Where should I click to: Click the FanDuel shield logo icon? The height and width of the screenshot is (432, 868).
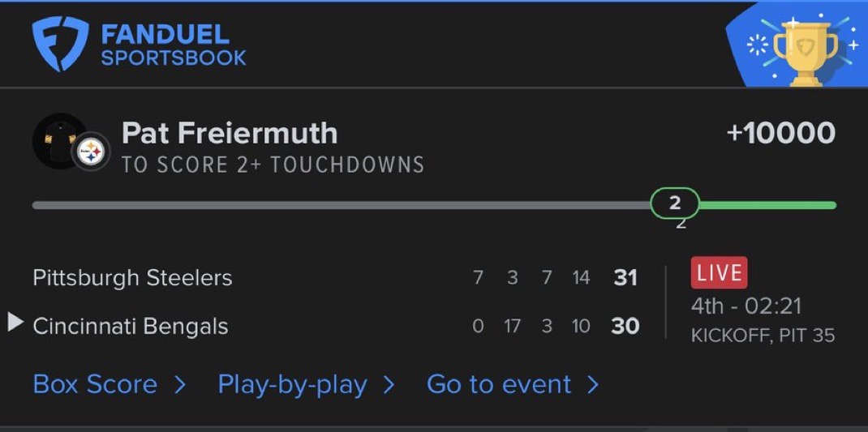tap(58, 44)
